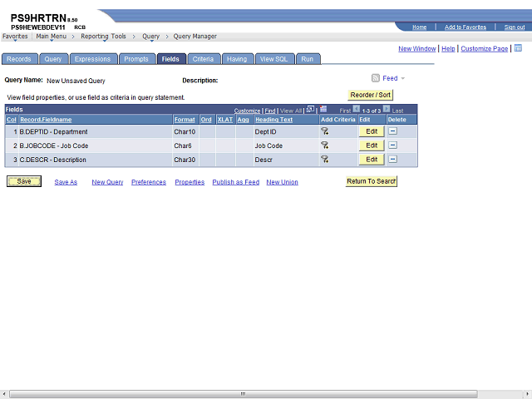The height and width of the screenshot is (399, 532).
Task: Click Publish as Feed link
Action: [236, 182]
